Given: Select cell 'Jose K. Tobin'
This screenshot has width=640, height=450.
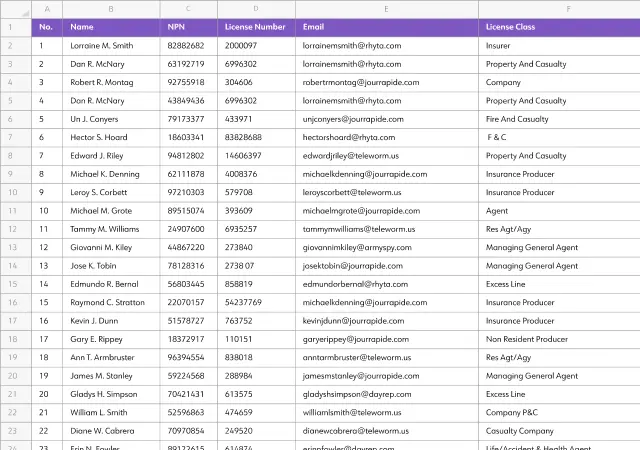Looking at the screenshot, I should [x=111, y=266].
